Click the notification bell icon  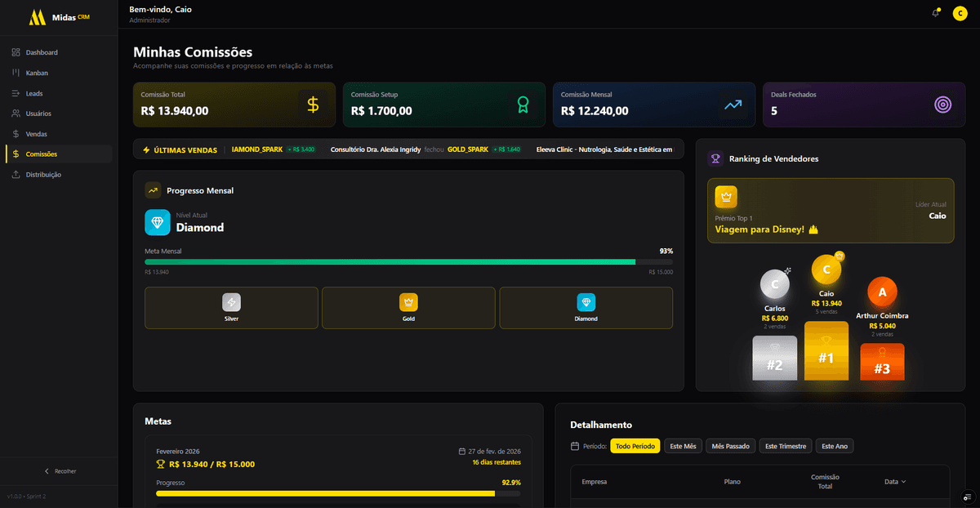coord(934,13)
